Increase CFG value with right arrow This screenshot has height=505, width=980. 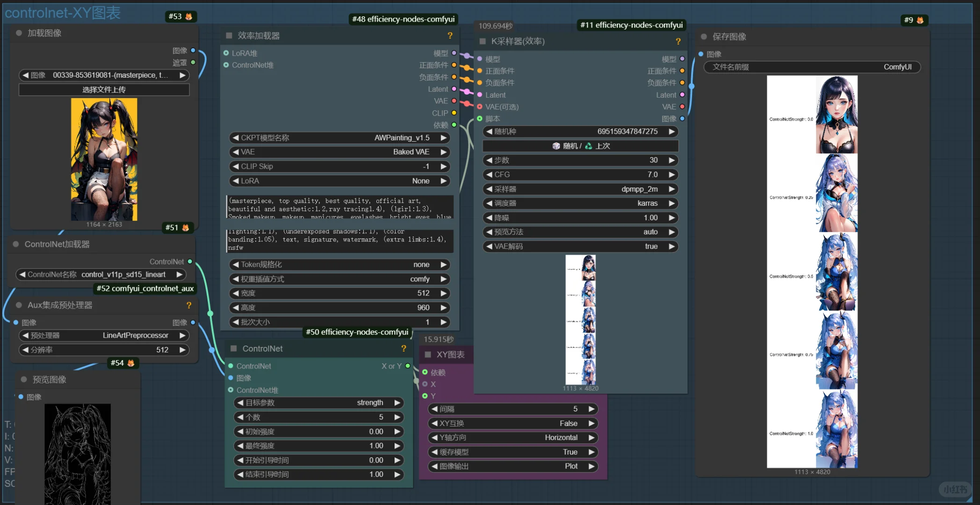pos(672,175)
